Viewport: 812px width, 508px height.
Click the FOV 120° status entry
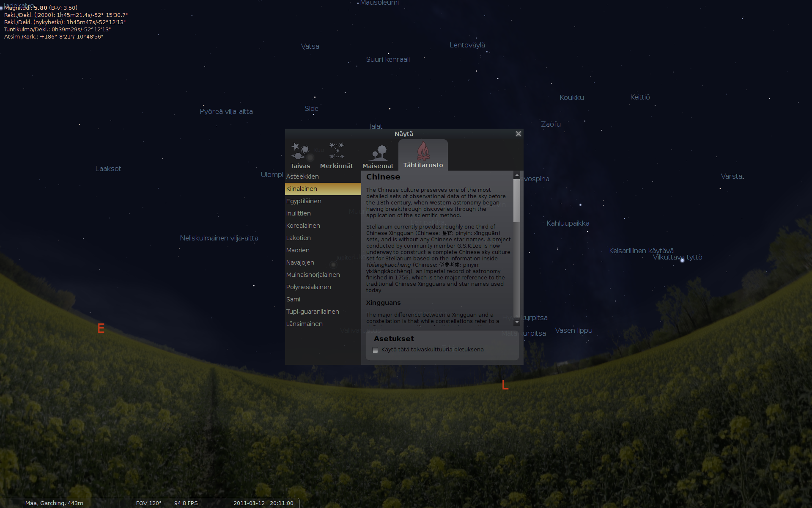coord(149,503)
